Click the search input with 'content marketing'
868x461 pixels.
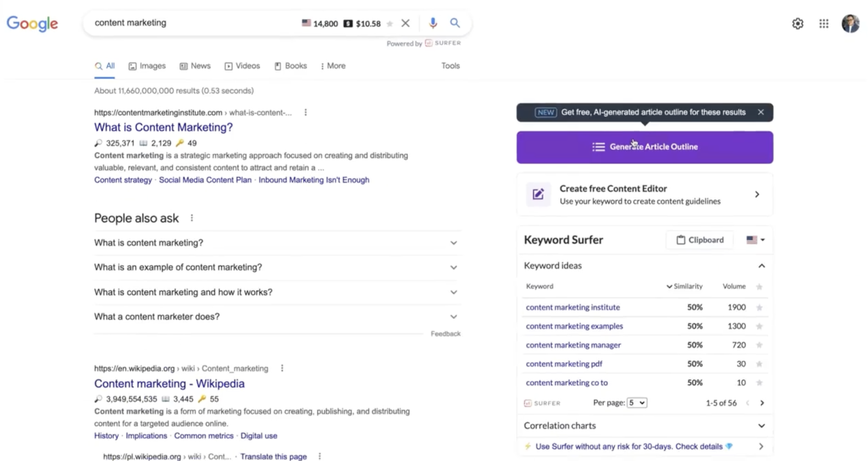194,23
